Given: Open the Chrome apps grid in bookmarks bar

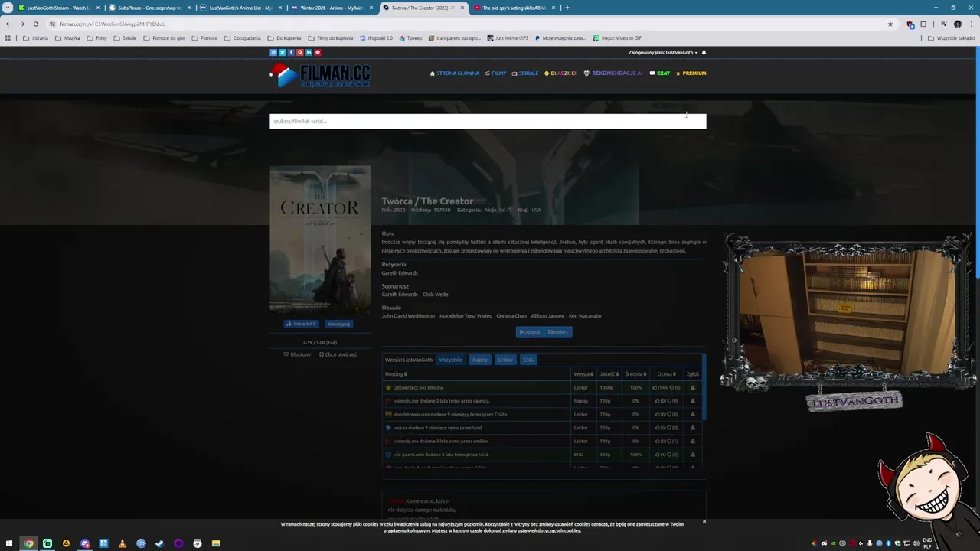Looking at the screenshot, I should point(8,37).
